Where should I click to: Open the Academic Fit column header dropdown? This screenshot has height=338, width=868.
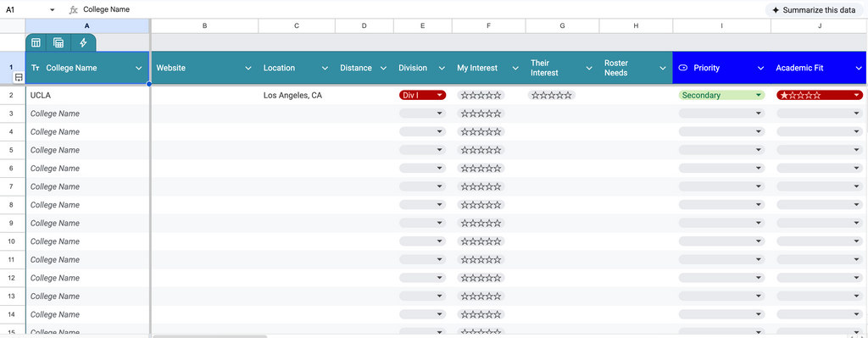click(x=859, y=68)
